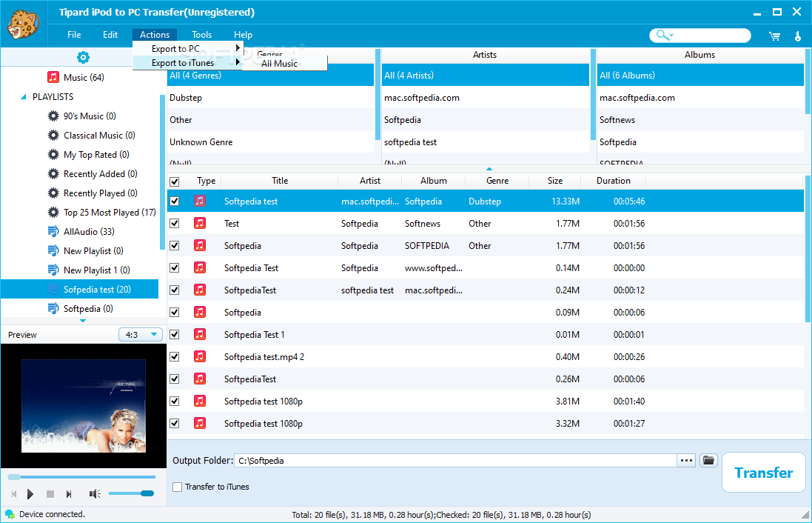Uncheck the Softpedia SOFTPEDIA album row checkbox

(x=175, y=246)
